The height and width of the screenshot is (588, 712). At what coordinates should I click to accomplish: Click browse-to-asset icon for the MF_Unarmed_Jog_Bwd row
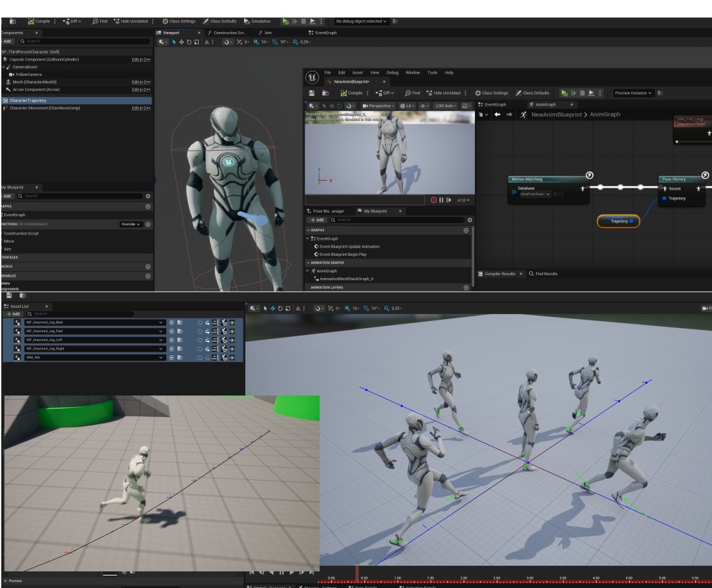pos(179,322)
